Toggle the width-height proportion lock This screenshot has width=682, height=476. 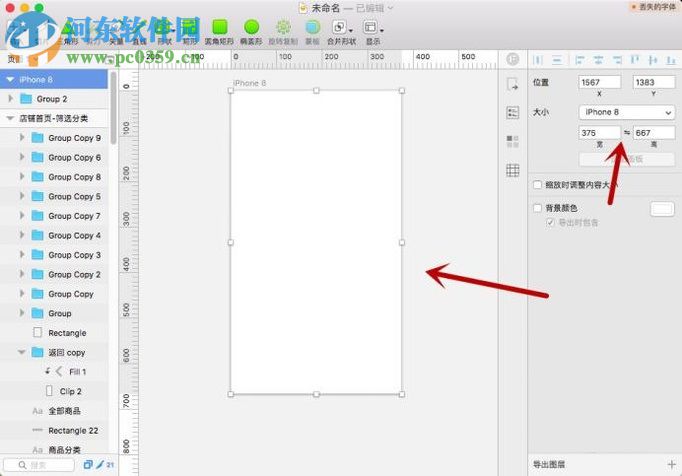tap(627, 133)
